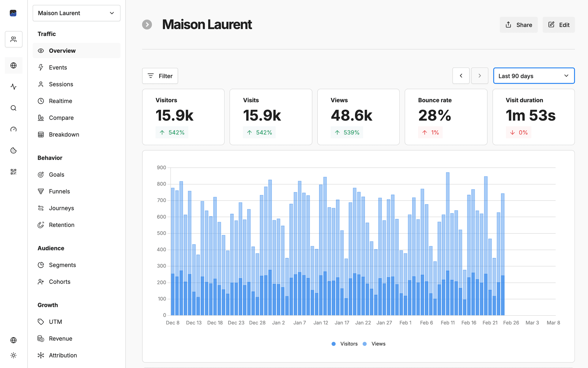The width and height of the screenshot is (588, 368).
Task: Open the Maison Laurent website selector
Action: (x=77, y=13)
